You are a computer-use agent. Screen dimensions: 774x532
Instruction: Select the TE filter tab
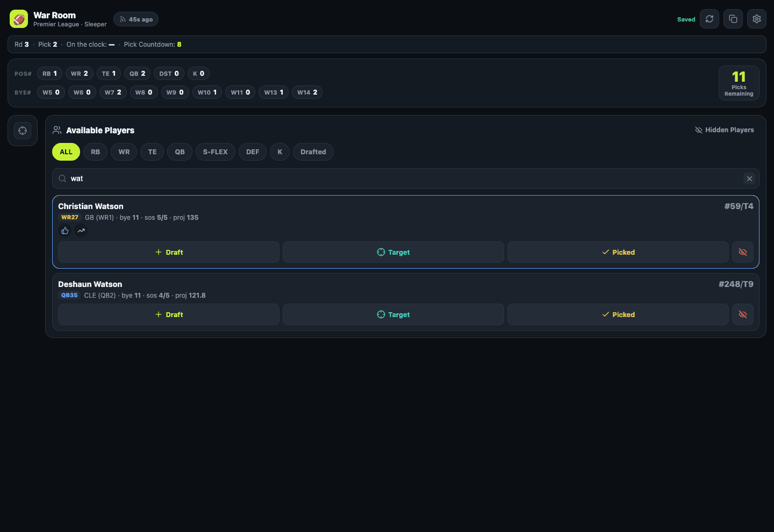[x=152, y=152]
